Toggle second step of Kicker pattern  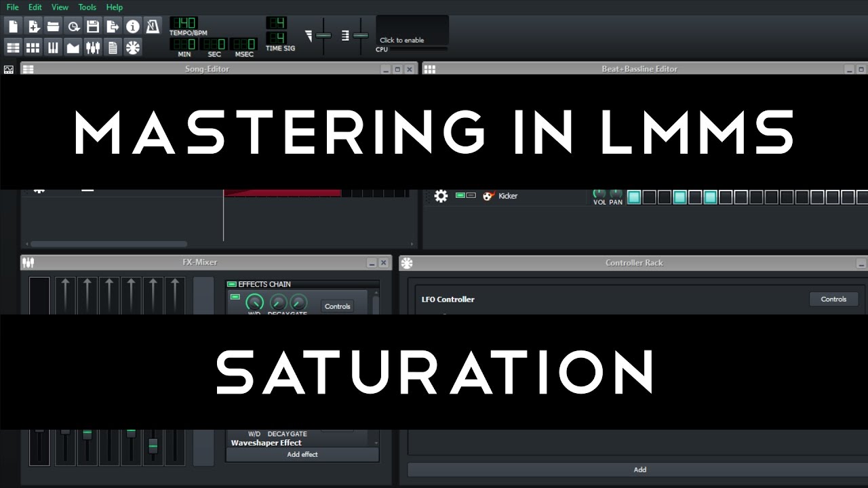pyautogui.click(x=649, y=197)
